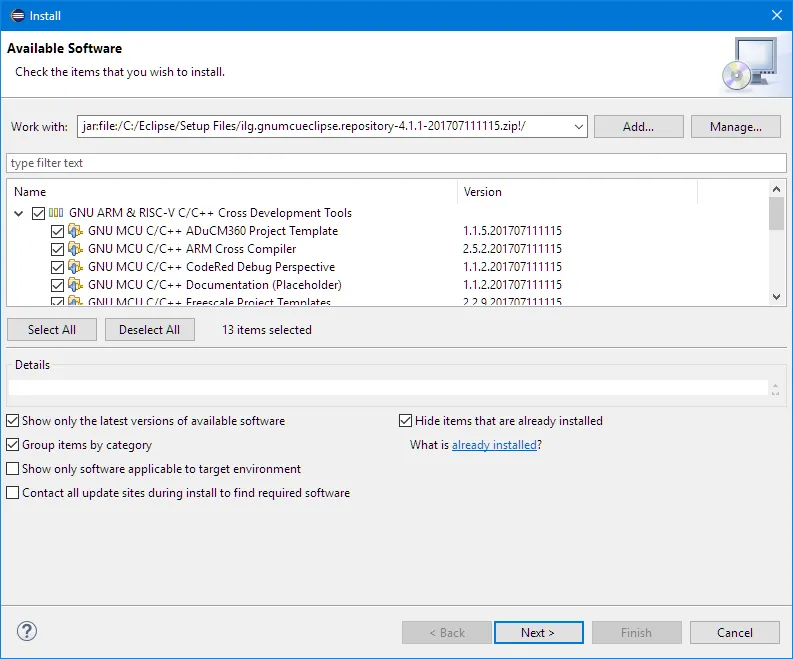
Task: Click the Add... button
Action: pyautogui.click(x=639, y=126)
